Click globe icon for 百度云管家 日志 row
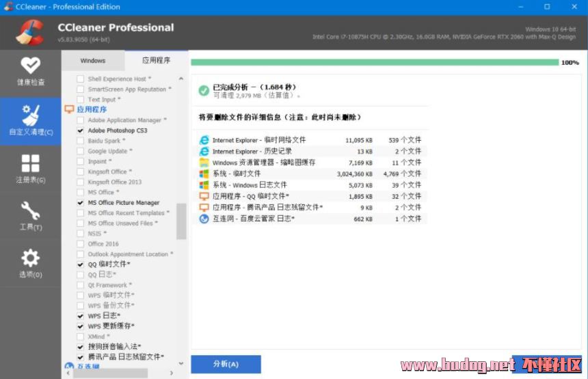Screen dimensions: 588x379 click(204, 219)
